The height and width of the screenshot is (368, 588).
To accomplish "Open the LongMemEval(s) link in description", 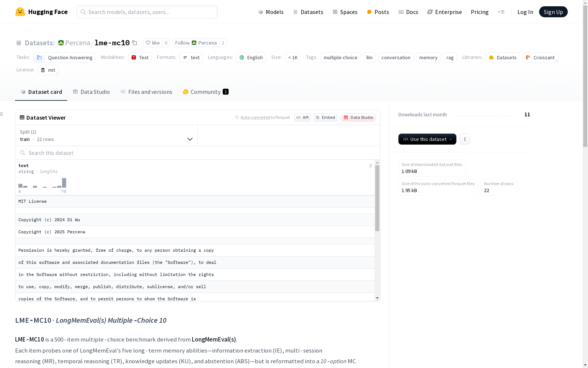I will (214, 339).
